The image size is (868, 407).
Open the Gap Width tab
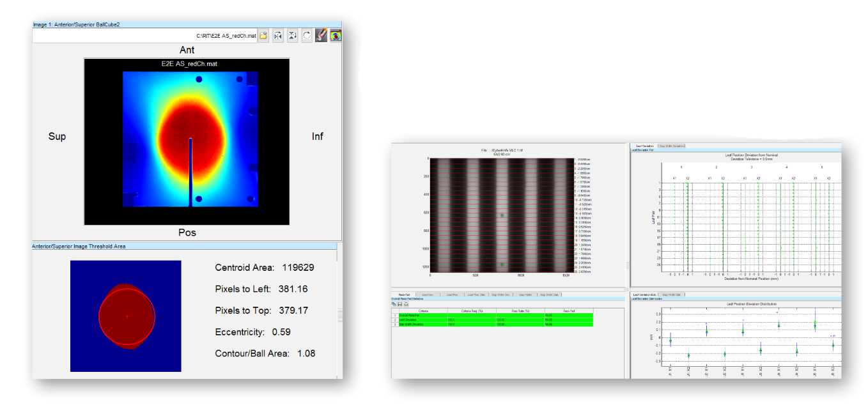pyautogui.click(x=524, y=295)
